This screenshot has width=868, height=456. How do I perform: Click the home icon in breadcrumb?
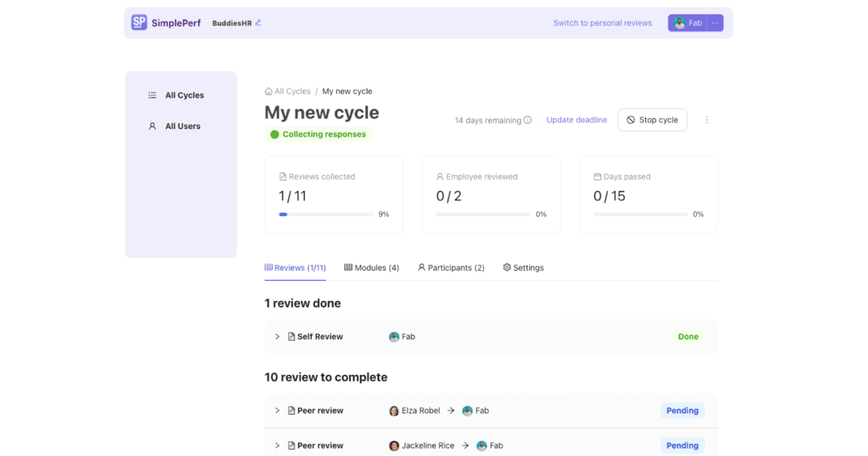[268, 91]
